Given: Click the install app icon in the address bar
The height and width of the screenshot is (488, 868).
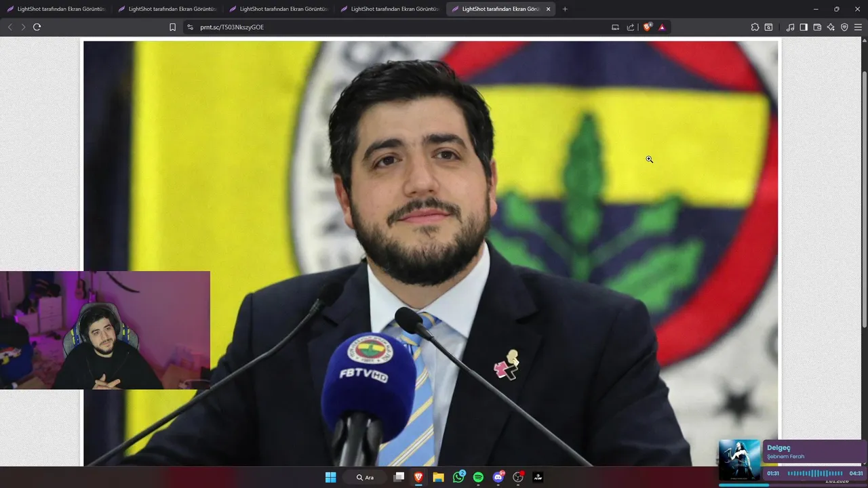Looking at the screenshot, I should click(615, 27).
